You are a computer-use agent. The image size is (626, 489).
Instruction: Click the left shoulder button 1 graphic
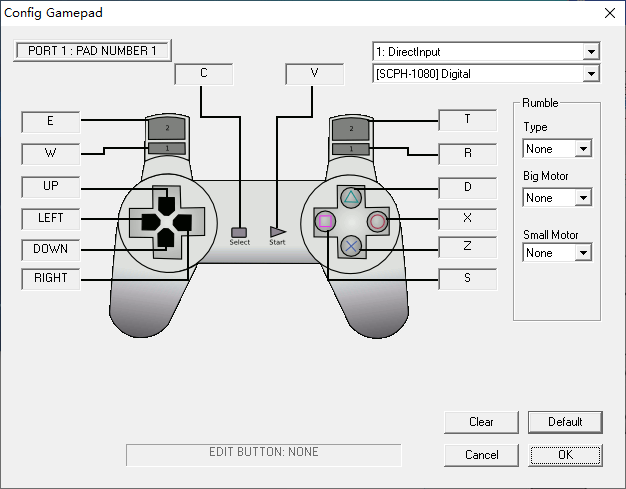pyautogui.click(x=167, y=148)
